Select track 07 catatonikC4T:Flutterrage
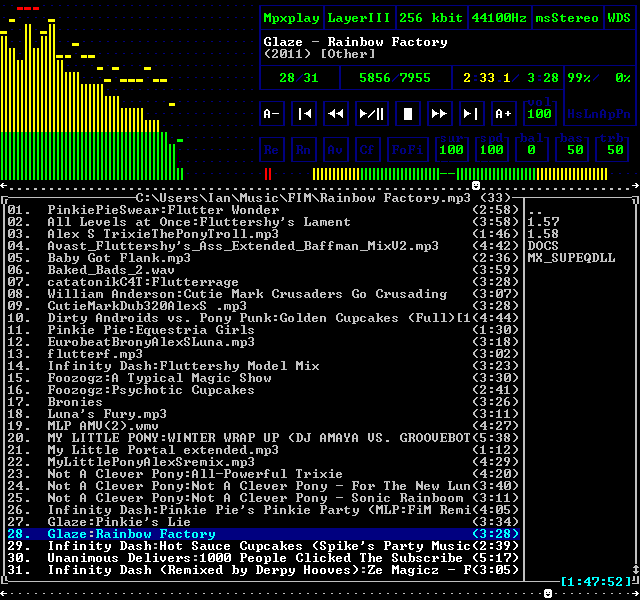 point(263,282)
